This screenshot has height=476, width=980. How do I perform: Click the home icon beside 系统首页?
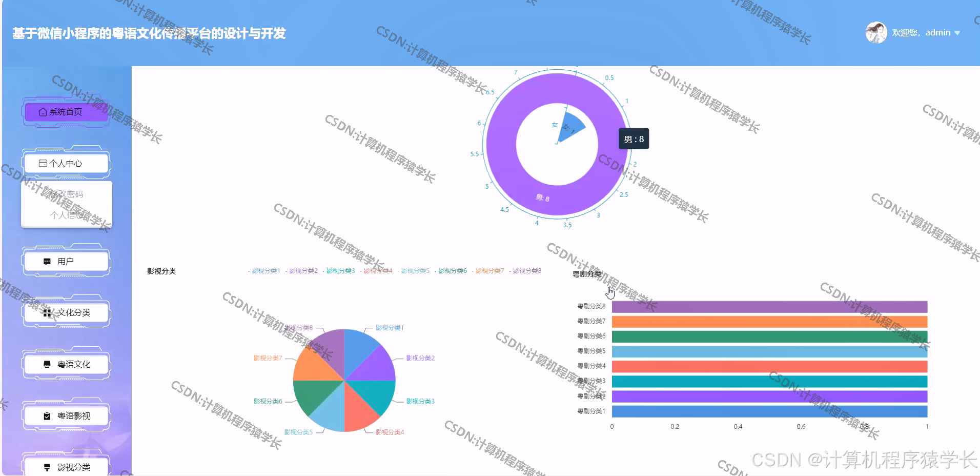tap(43, 112)
